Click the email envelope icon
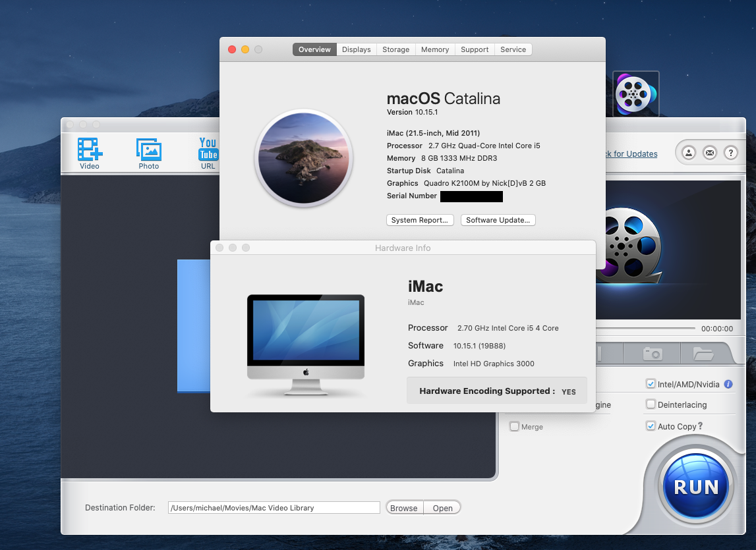Viewport: 756px width, 550px height. 710,153
